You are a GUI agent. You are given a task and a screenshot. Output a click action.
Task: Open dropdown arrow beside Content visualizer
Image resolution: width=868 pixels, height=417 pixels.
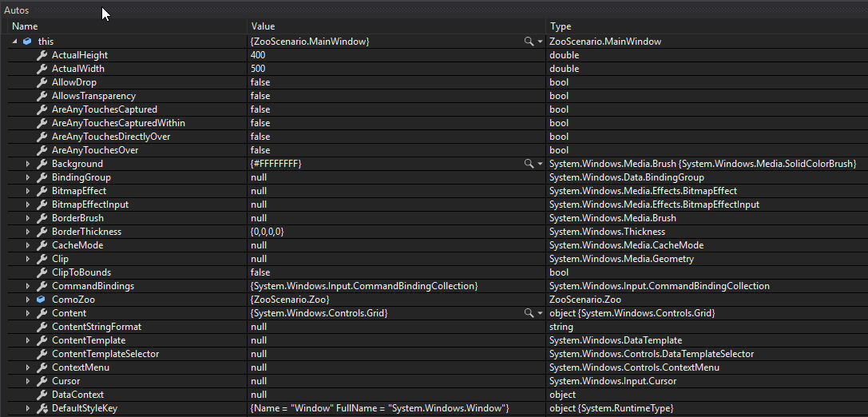click(540, 313)
